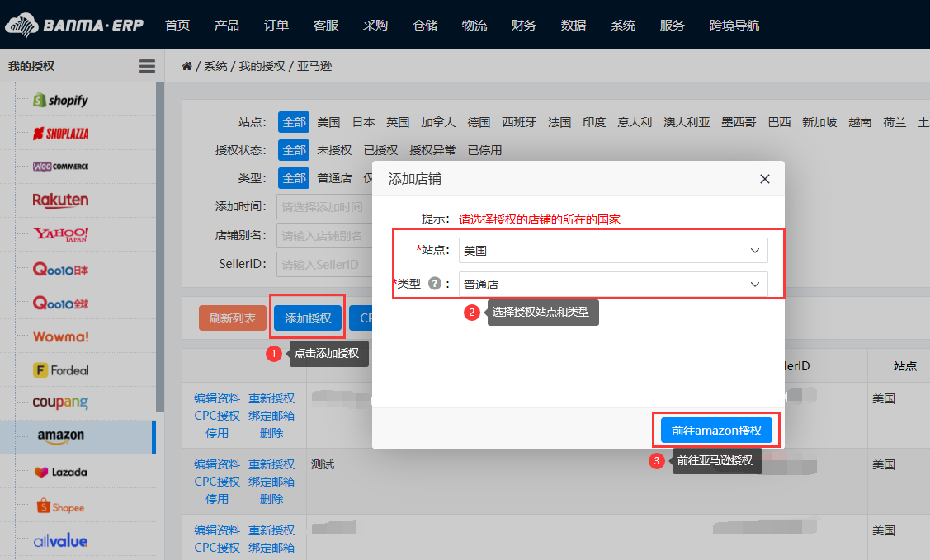The height and width of the screenshot is (560, 930).
Task: Open the 财务 top menu
Action: click(524, 25)
